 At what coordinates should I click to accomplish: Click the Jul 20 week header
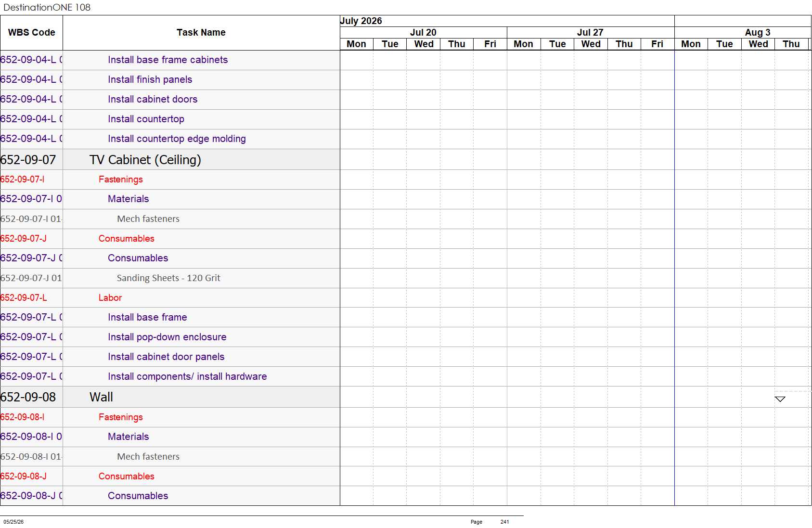423,32
